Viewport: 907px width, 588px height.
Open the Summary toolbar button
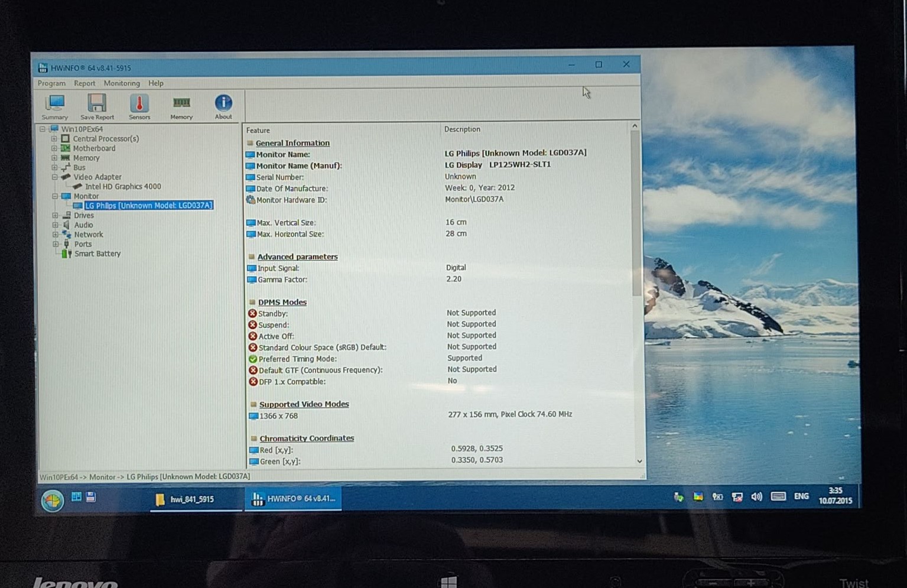(x=55, y=107)
